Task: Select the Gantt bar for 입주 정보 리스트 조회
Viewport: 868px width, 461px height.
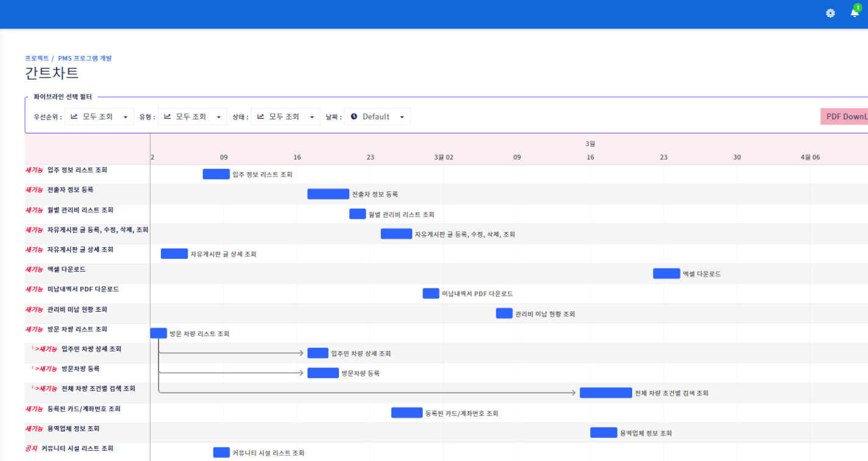Action: point(216,174)
